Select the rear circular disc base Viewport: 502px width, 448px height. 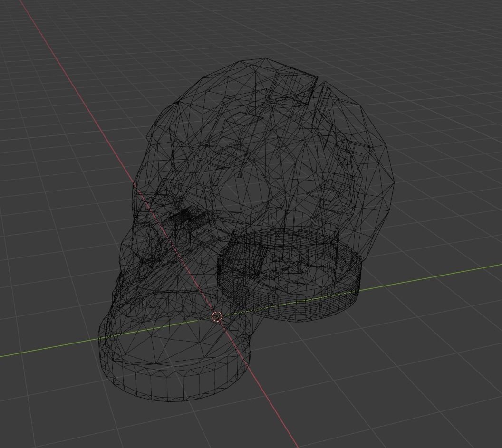(290, 274)
